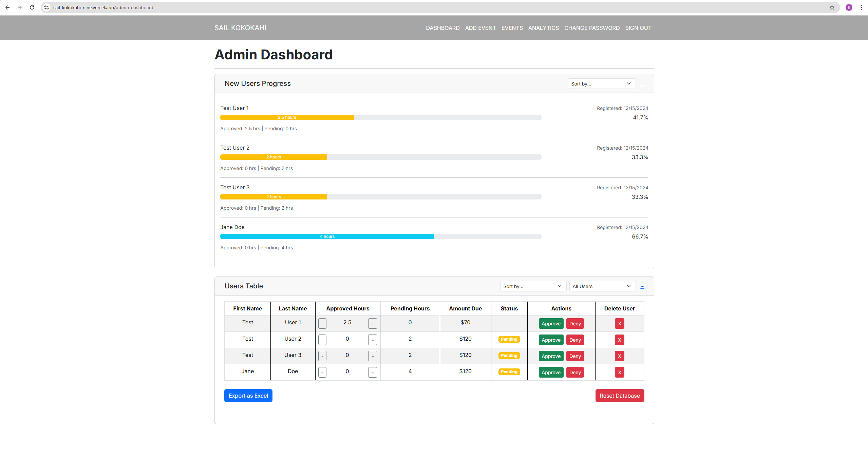Open the browser three-dot menu
This screenshot has width=868, height=458.
tap(861, 7)
